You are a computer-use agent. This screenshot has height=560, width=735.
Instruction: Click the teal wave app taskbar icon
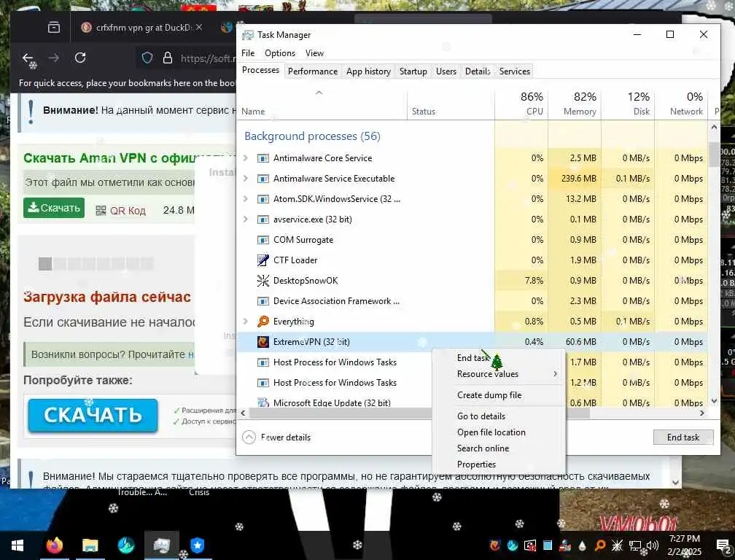[126, 545]
